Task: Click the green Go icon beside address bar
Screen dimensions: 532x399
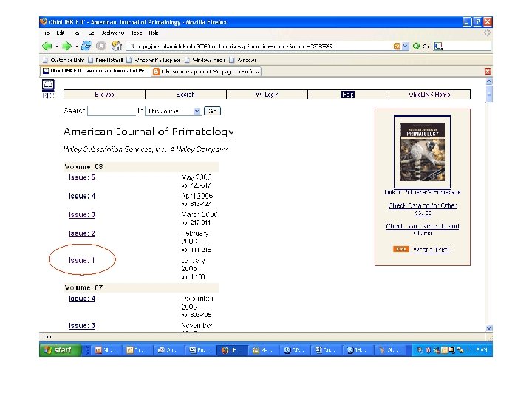Action: [416, 46]
